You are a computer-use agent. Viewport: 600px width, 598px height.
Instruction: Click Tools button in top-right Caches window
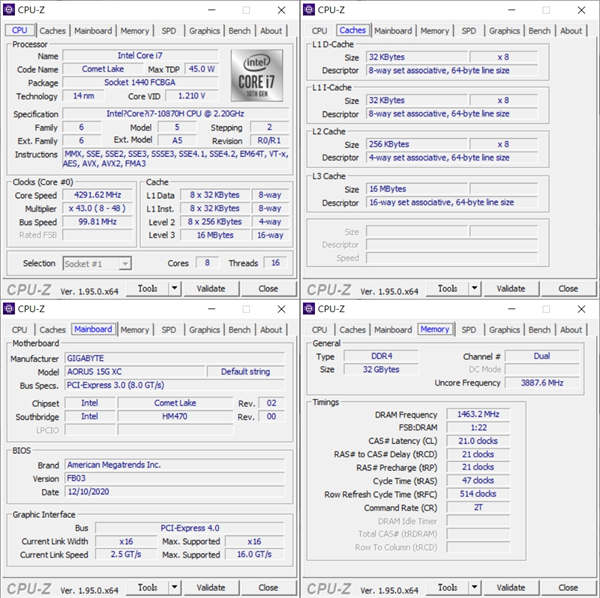pyautogui.click(x=448, y=288)
